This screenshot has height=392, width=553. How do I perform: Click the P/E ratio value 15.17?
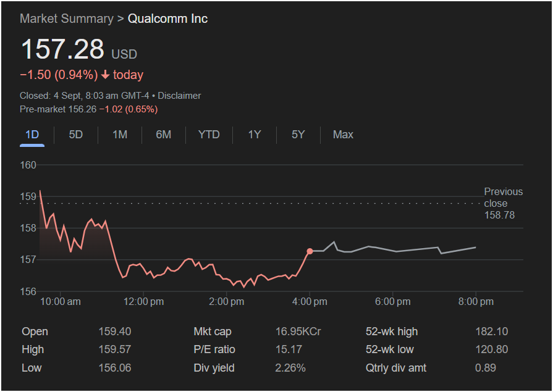[x=289, y=349]
